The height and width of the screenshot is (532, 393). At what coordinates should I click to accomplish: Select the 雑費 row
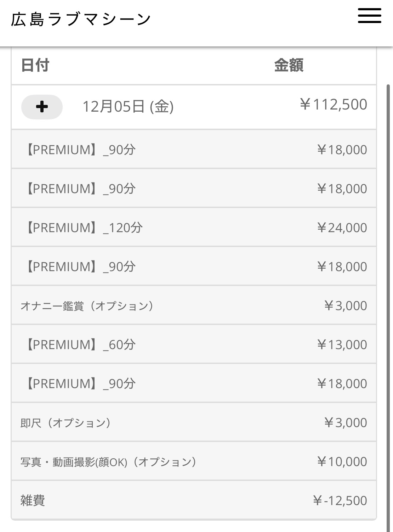pos(33,500)
